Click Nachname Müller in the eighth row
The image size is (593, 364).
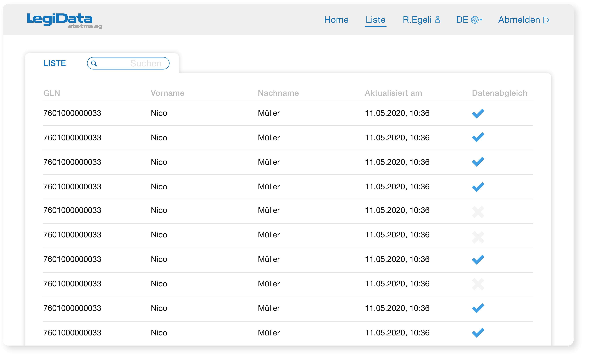tap(269, 284)
